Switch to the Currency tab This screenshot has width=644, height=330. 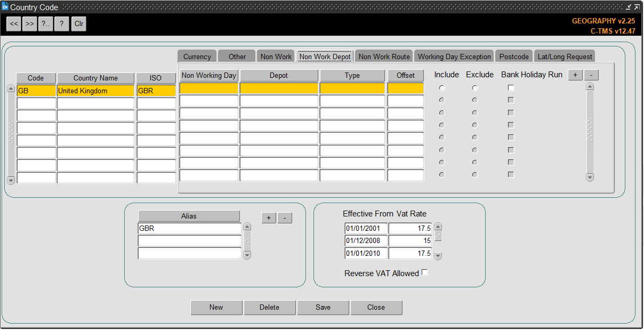click(x=197, y=57)
